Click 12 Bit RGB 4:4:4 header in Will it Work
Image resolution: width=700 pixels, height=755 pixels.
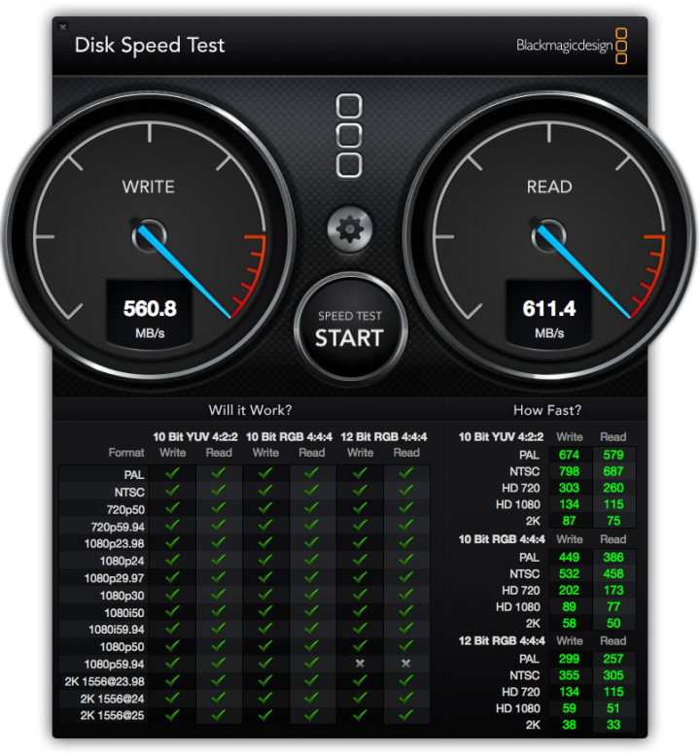tap(383, 437)
